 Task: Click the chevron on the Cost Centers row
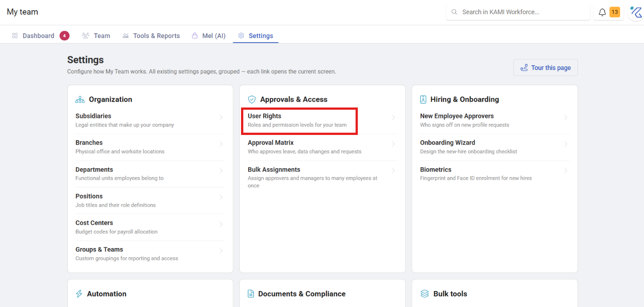221,224
